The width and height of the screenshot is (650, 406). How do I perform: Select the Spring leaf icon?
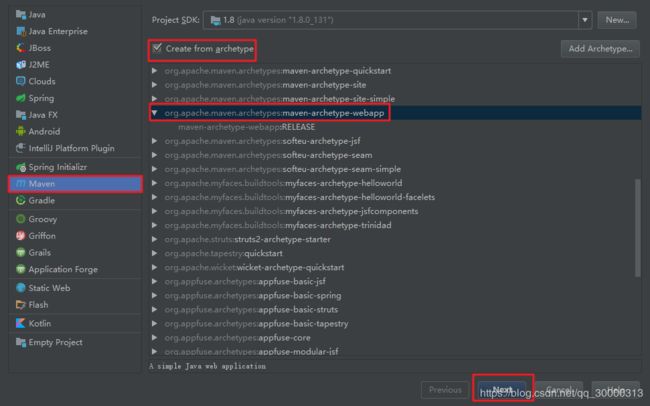(21, 98)
